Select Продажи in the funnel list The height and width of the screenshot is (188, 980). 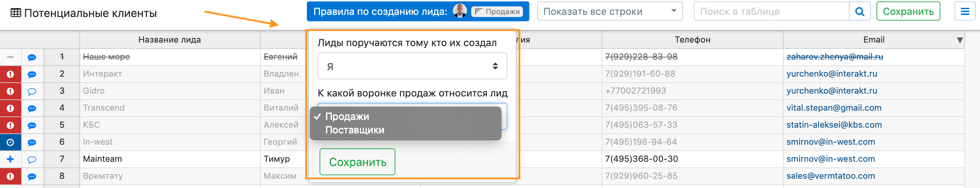click(x=347, y=116)
